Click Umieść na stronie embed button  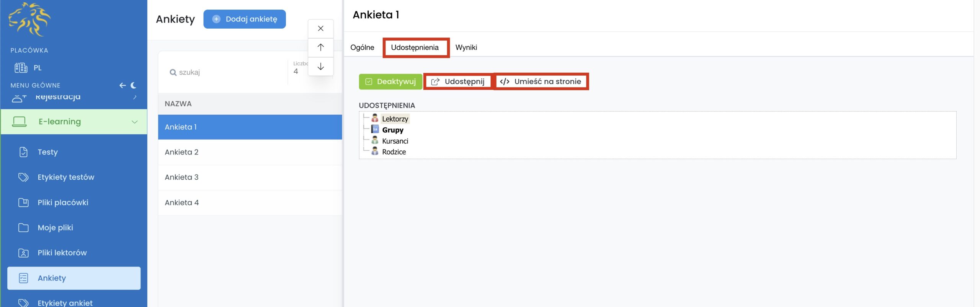541,81
